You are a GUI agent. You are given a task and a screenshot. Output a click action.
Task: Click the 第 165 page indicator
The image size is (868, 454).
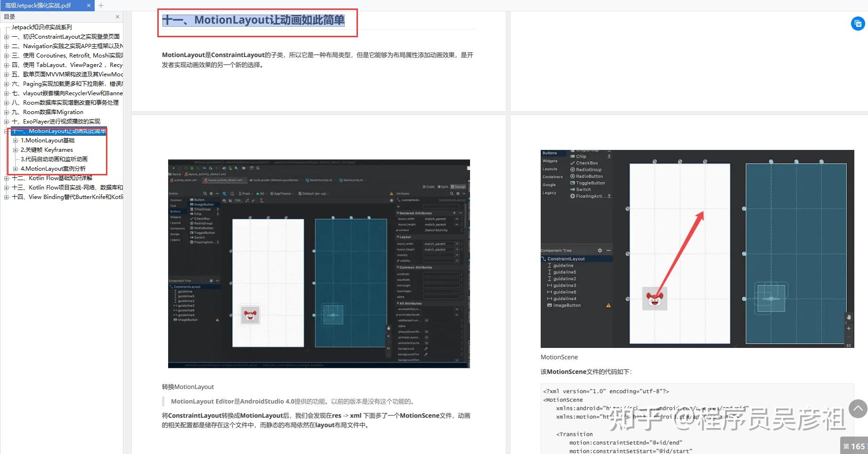pos(853,446)
